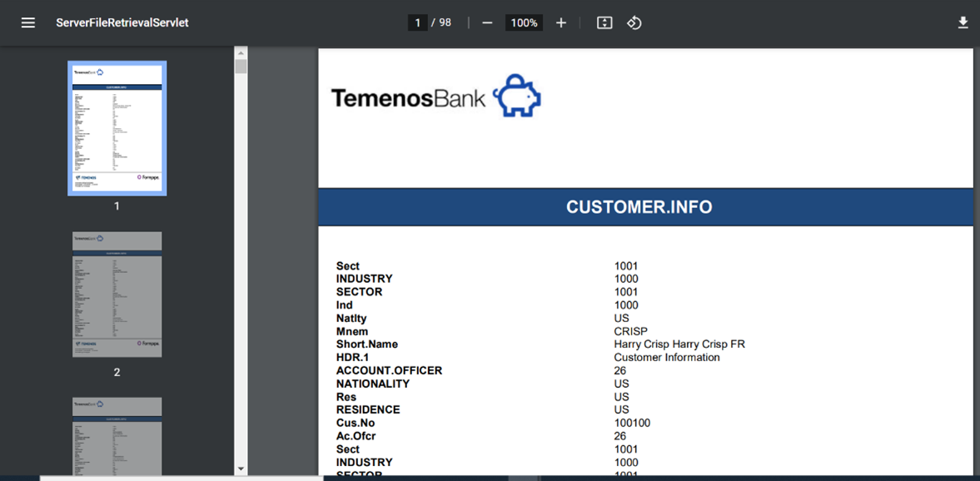Click the zoom out minus icon
Screen dimensions: 980x481
[x=487, y=22]
